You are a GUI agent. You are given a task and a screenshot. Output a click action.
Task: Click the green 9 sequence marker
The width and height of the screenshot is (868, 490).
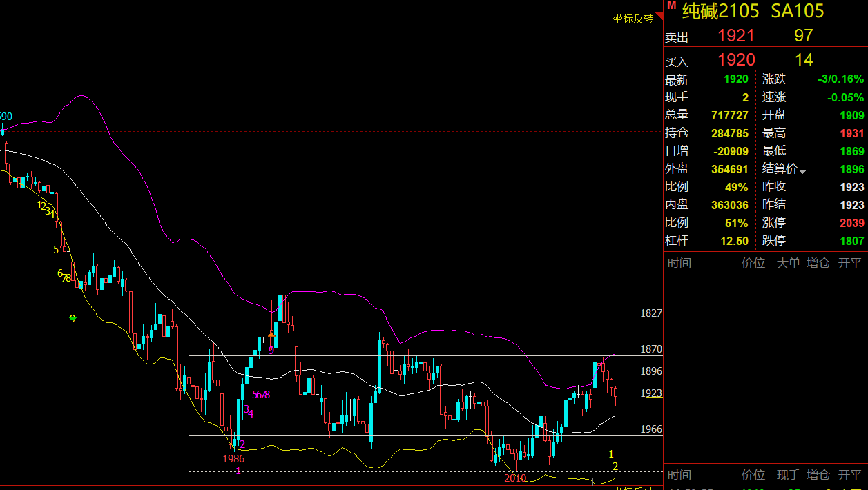pyautogui.click(x=73, y=318)
